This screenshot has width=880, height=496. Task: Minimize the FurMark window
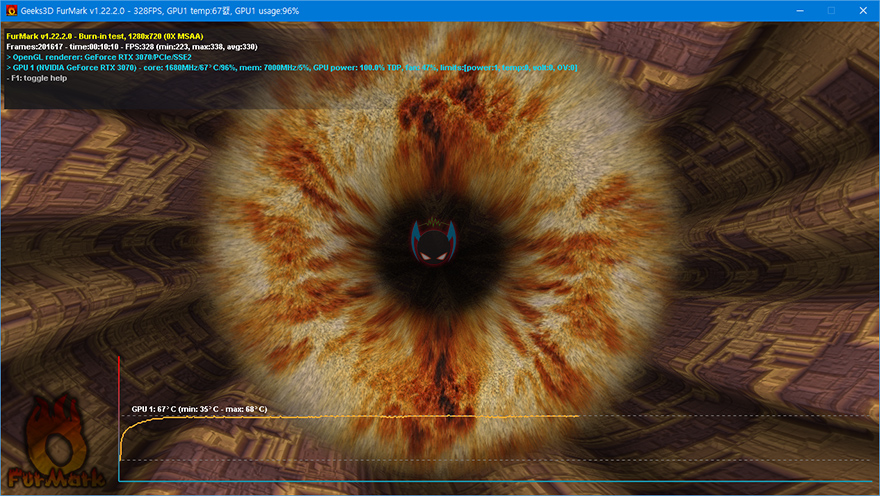[800, 11]
